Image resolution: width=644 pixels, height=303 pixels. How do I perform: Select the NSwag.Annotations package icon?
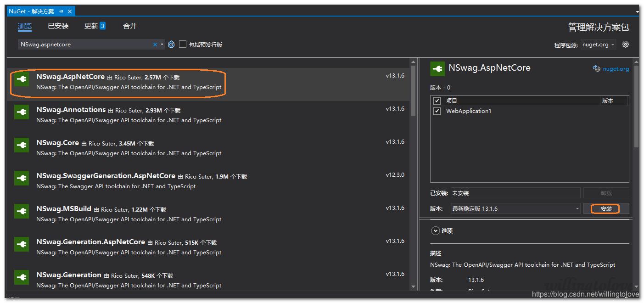22,112
